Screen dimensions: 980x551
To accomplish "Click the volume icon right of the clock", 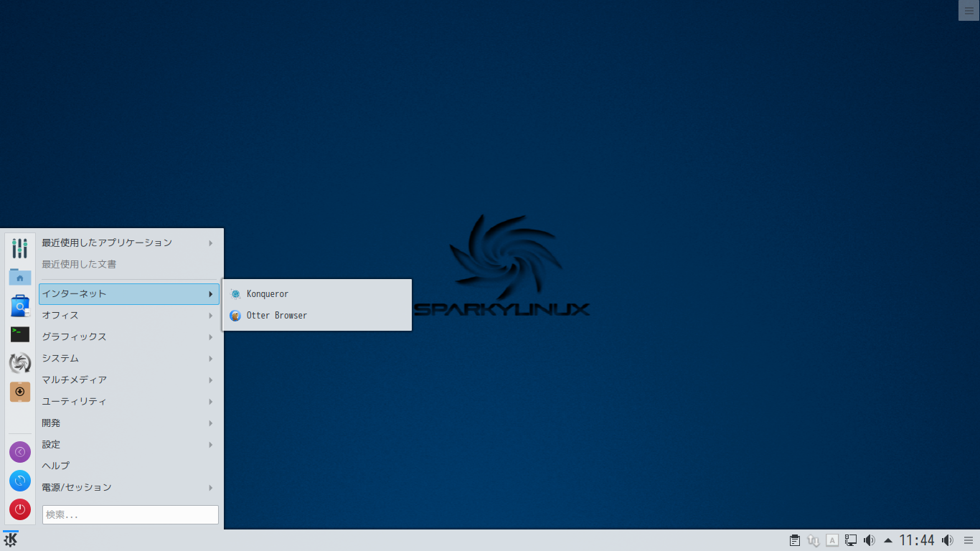I will click(x=948, y=540).
